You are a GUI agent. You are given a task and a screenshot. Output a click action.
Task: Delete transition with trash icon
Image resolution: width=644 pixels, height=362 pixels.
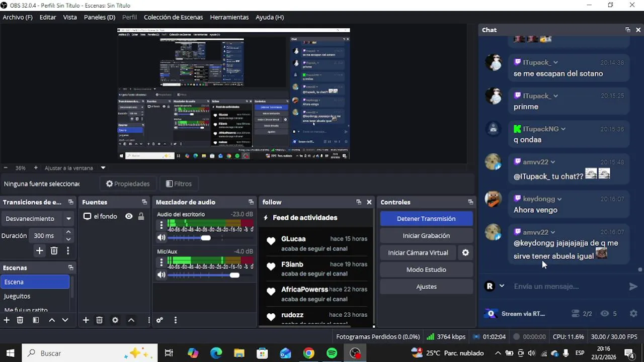(x=54, y=250)
